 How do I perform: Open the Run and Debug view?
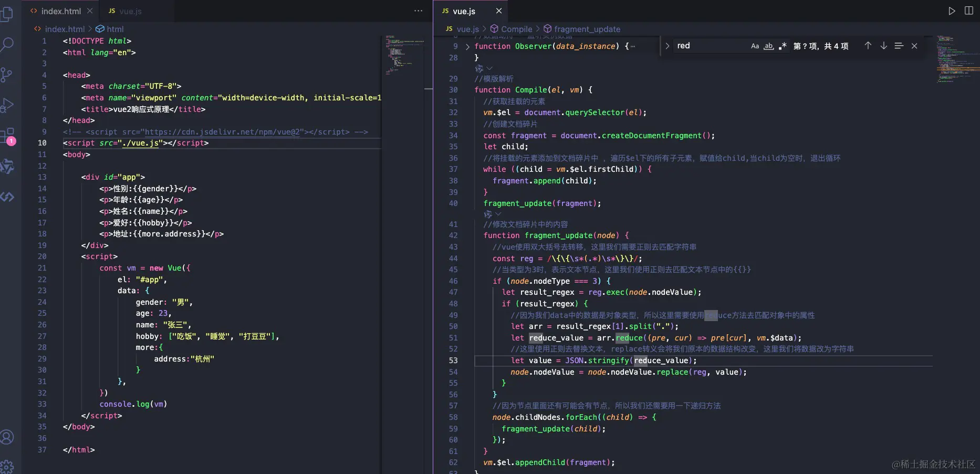[x=7, y=105]
